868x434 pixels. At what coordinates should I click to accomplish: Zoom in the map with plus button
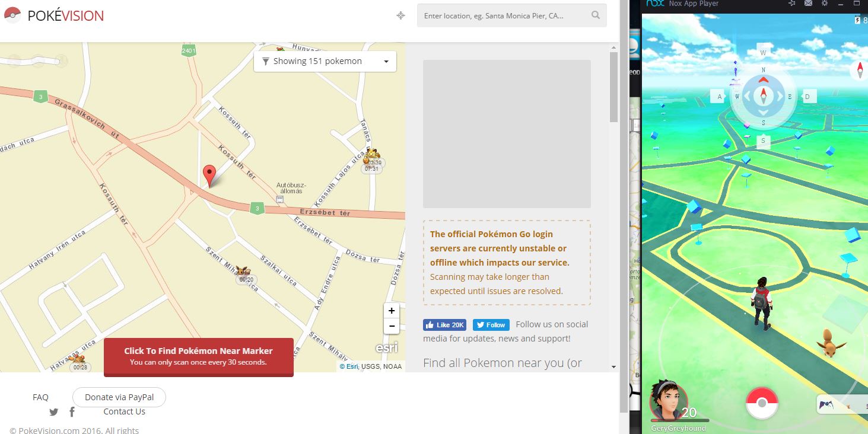tap(391, 311)
